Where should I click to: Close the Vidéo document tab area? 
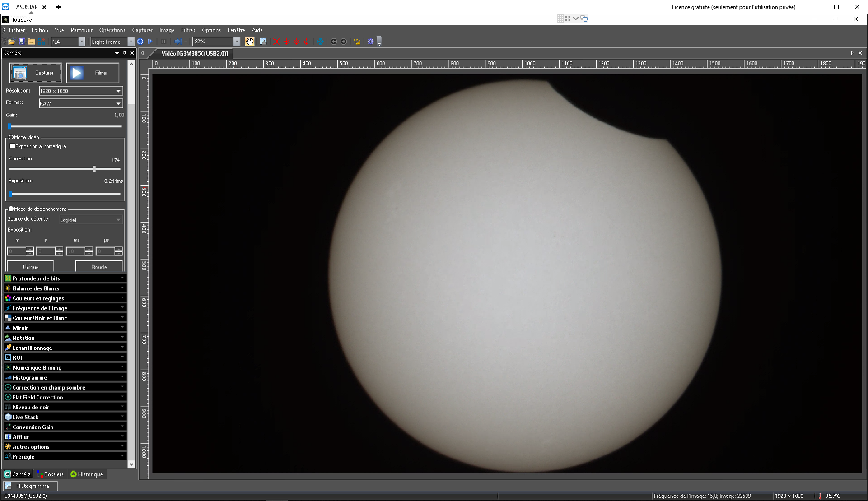pyautogui.click(x=860, y=53)
